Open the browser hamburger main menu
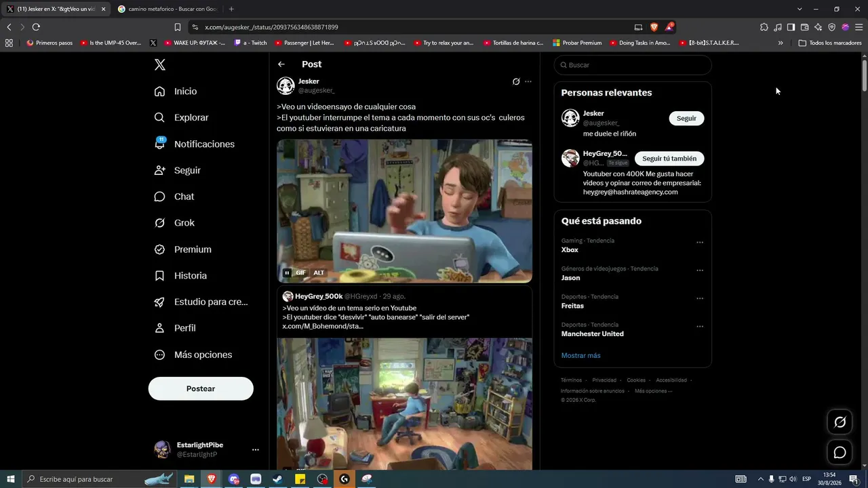868x488 pixels. click(x=859, y=27)
